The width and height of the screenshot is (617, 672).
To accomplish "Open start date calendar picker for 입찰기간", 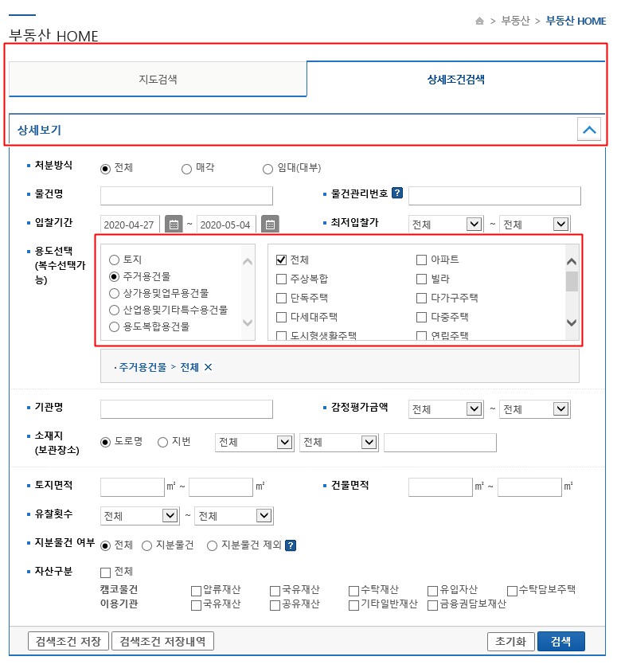I will (x=174, y=225).
